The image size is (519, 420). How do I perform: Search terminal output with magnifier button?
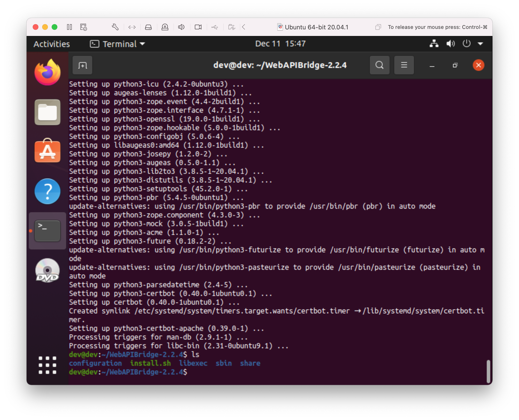(x=379, y=65)
